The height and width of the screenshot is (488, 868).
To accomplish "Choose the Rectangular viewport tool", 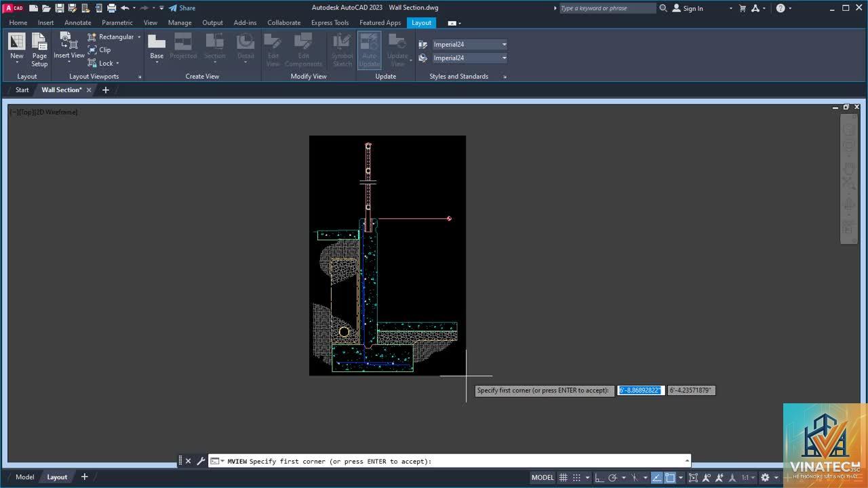I will 111,37.
